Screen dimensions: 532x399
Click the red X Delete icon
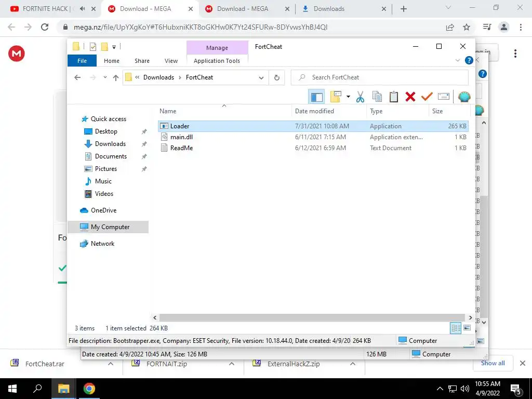(410, 97)
